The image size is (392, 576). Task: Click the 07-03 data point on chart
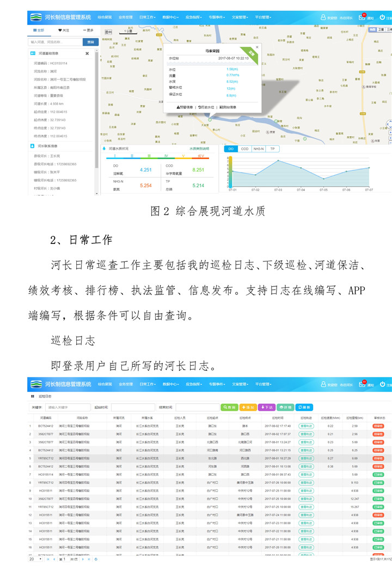point(278,161)
